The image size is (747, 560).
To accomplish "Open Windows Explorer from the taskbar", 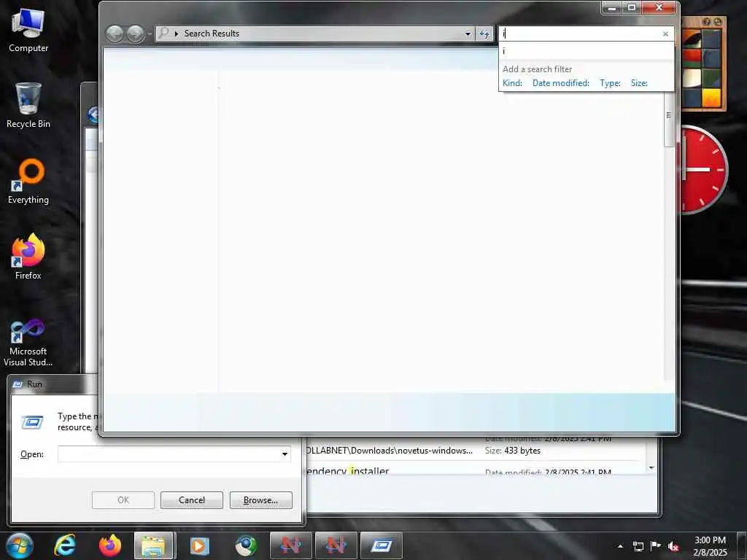I will click(x=155, y=545).
